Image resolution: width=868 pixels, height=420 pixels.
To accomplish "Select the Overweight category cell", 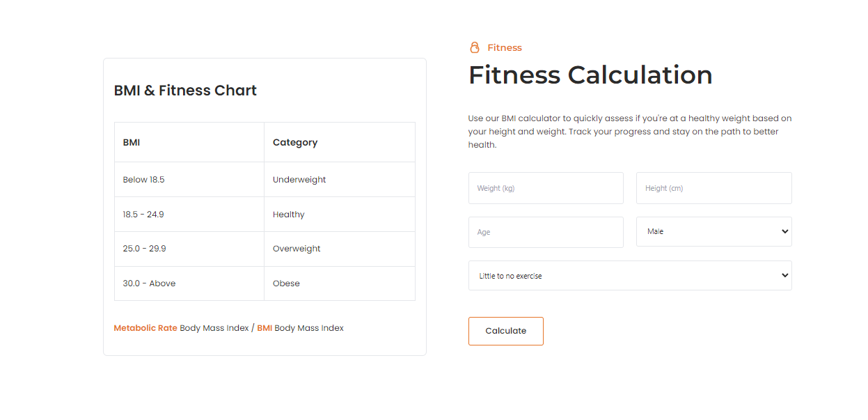I will click(297, 249).
